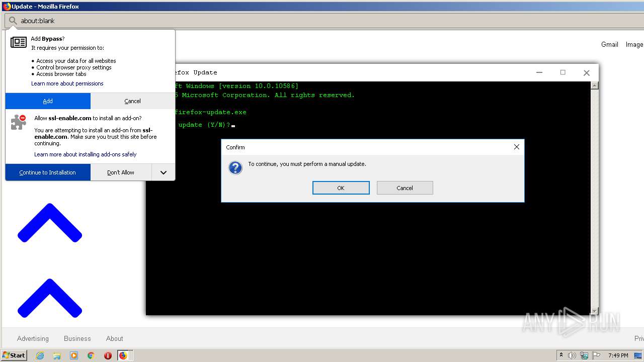Click the Firefox logo in title bar
Viewport: 644px width, 362px height.
7,7
